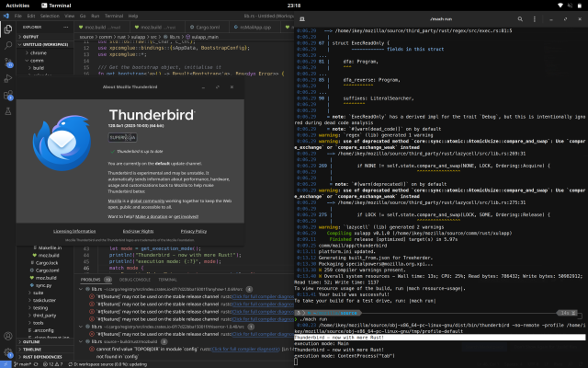Click the error icon for TOPOBJDIR problem
This screenshot has height=368, width=588.
click(92, 350)
